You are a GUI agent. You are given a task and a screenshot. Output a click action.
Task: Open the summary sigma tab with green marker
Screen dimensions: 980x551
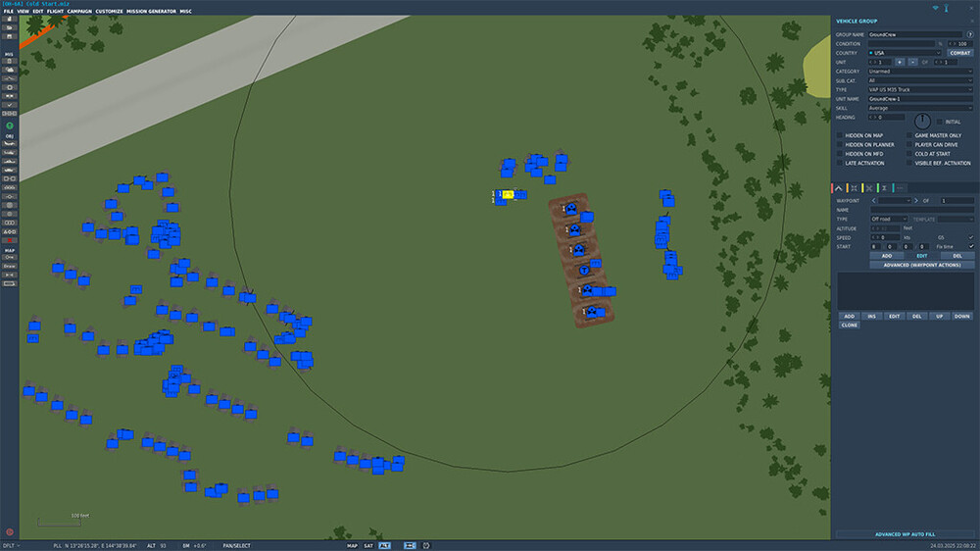point(884,188)
